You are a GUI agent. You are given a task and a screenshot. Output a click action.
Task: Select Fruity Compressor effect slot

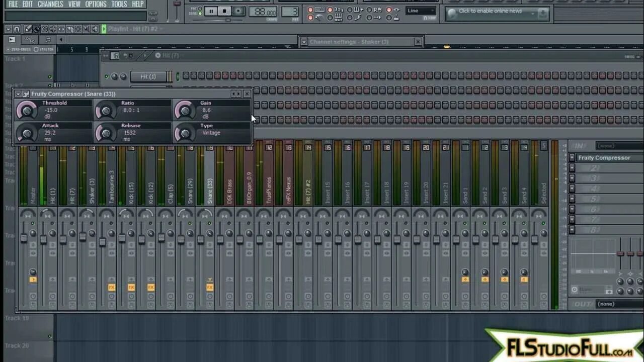point(610,158)
